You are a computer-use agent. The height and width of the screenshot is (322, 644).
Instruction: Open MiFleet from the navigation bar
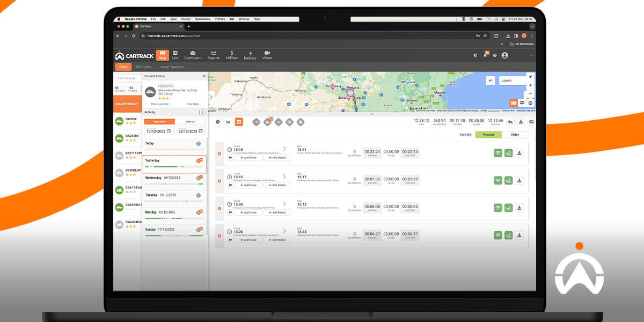[232, 55]
